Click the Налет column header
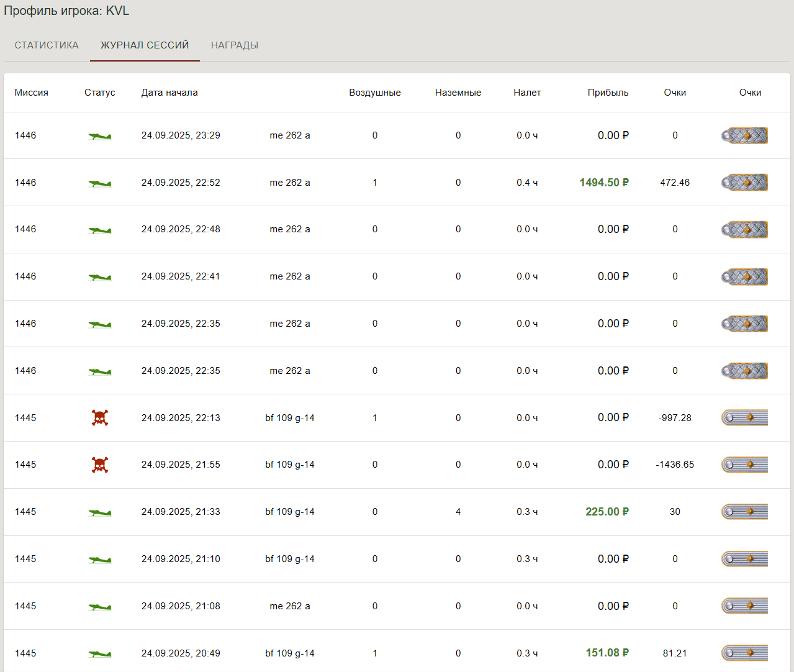Screen dimensions: 794x672 (527, 93)
